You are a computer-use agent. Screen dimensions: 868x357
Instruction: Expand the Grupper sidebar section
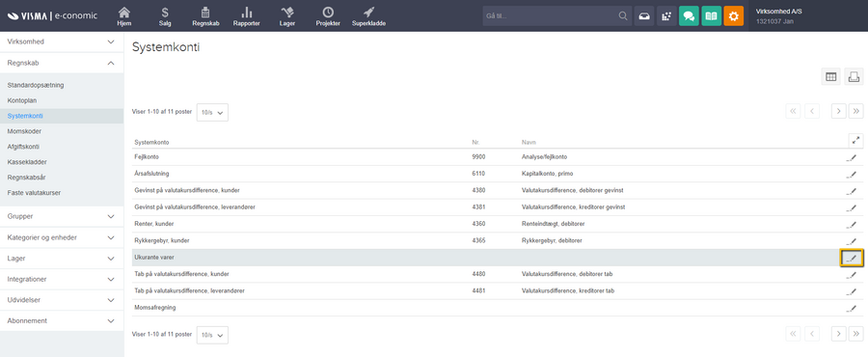click(x=62, y=216)
